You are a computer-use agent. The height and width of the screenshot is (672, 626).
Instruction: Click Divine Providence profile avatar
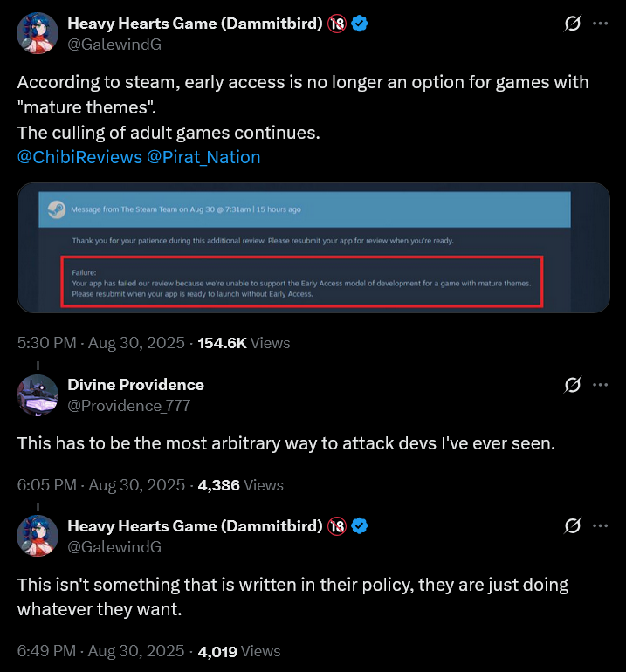[x=38, y=395]
